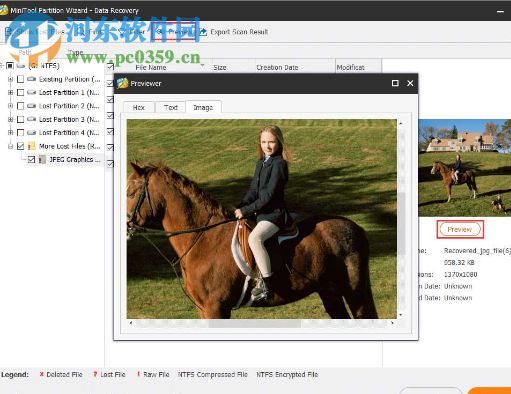Toggle the select-all checkbox beside File Name header

click(110, 67)
